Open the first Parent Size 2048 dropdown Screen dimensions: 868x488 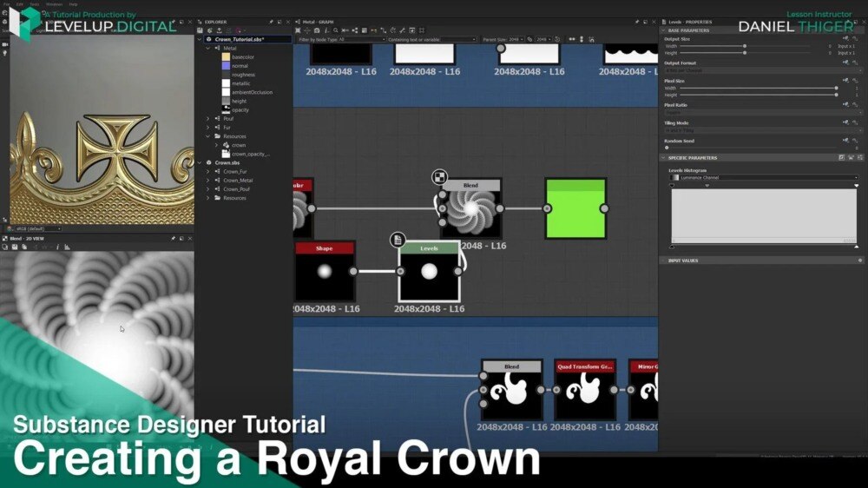516,39
